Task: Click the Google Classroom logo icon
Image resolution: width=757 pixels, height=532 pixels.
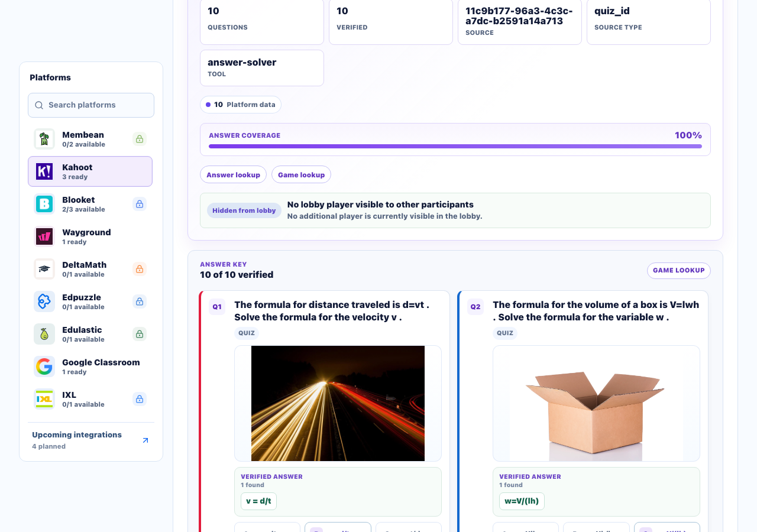Action: 44,366
